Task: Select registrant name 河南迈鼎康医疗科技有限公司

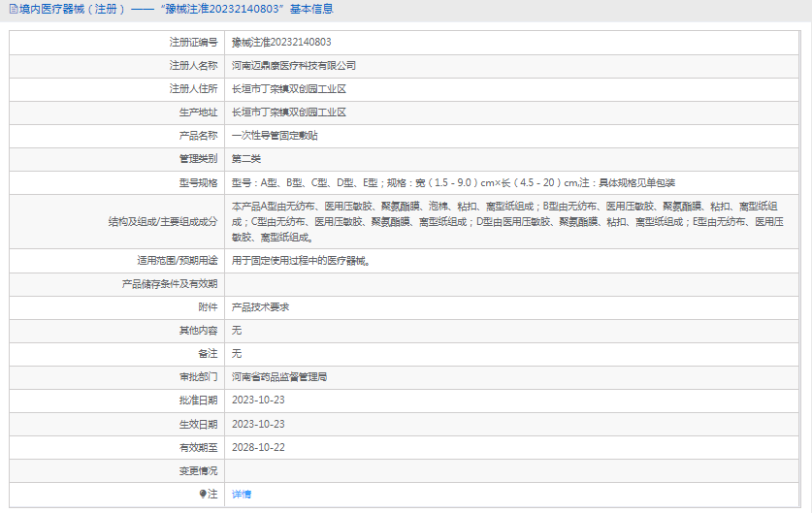Action: 294,66
